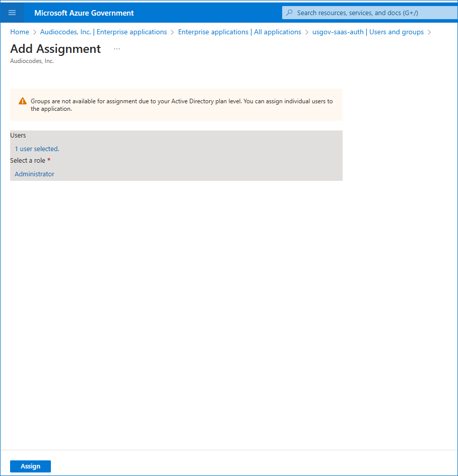Navigate to Enterprise applications | All applications breadcrumb
Screen dimensions: 458x476
pyautogui.click(x=240, y=32)
